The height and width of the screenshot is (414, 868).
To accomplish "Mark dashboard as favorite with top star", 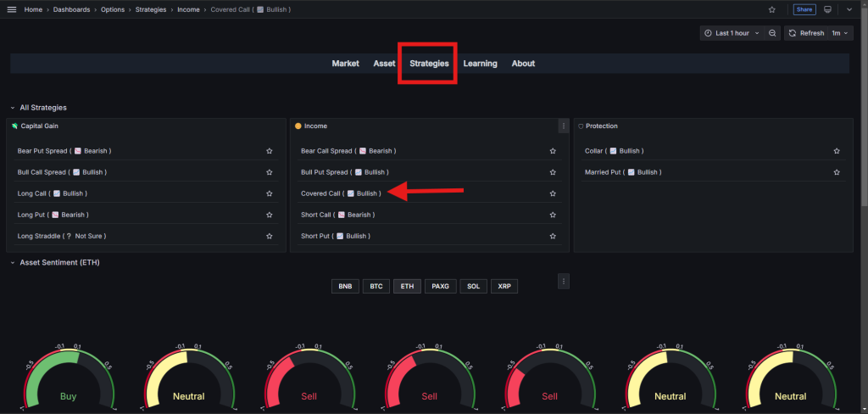I will [x=771, y=9].
